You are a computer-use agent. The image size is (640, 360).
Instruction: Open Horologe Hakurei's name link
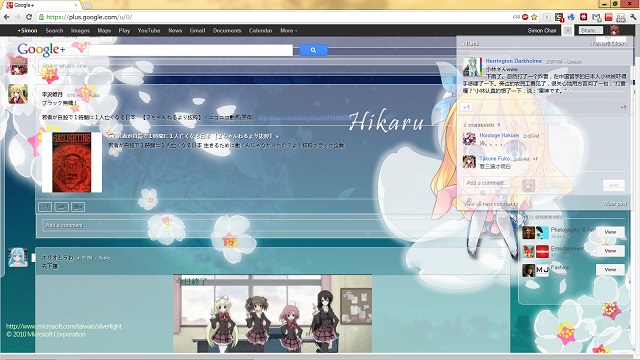(499, 136)
